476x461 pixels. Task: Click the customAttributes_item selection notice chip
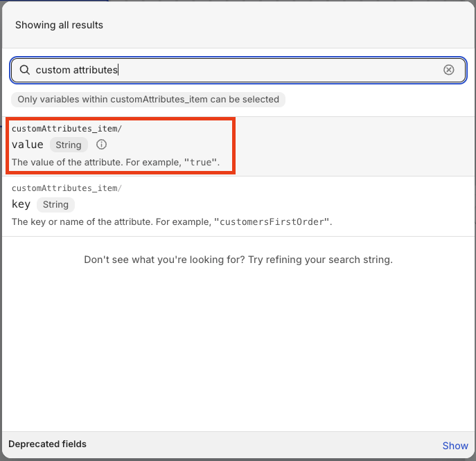coord(148,99)
